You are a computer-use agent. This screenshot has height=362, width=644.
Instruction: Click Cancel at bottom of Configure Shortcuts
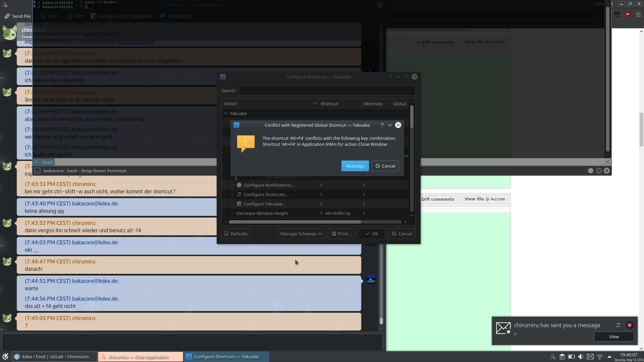[401, 234]
